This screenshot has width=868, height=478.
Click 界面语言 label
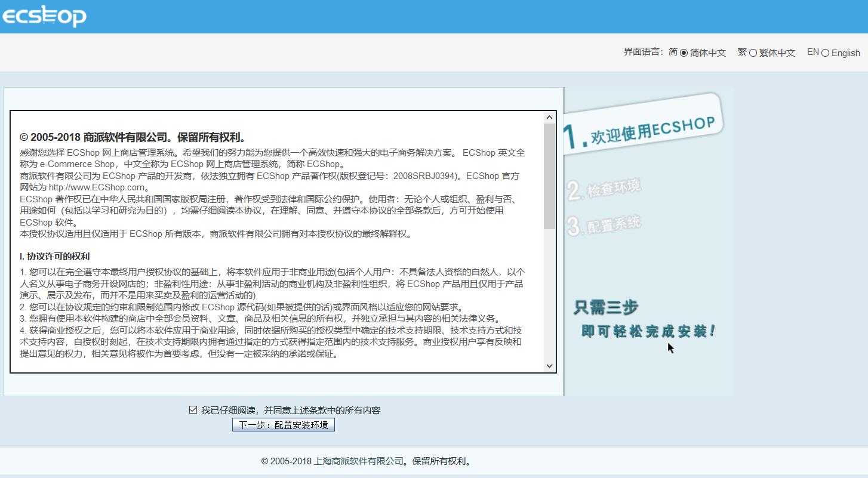(644, 52)
